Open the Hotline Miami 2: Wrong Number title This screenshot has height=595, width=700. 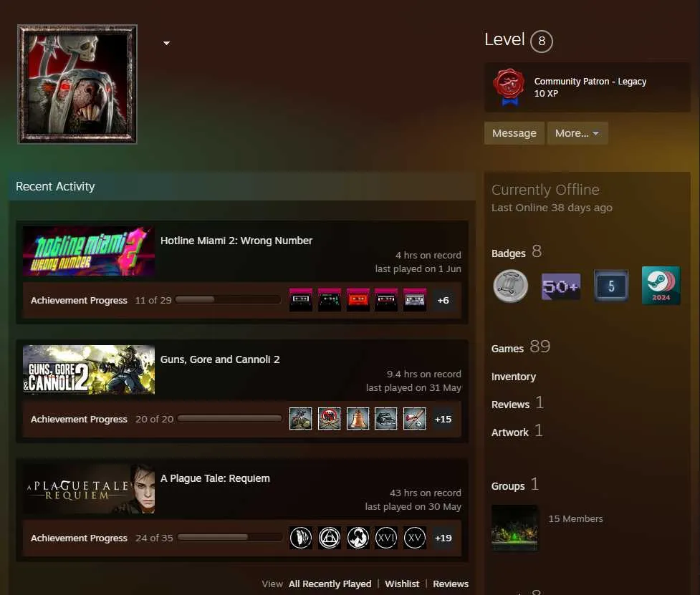pyautogui.click(x=236, y=241)
